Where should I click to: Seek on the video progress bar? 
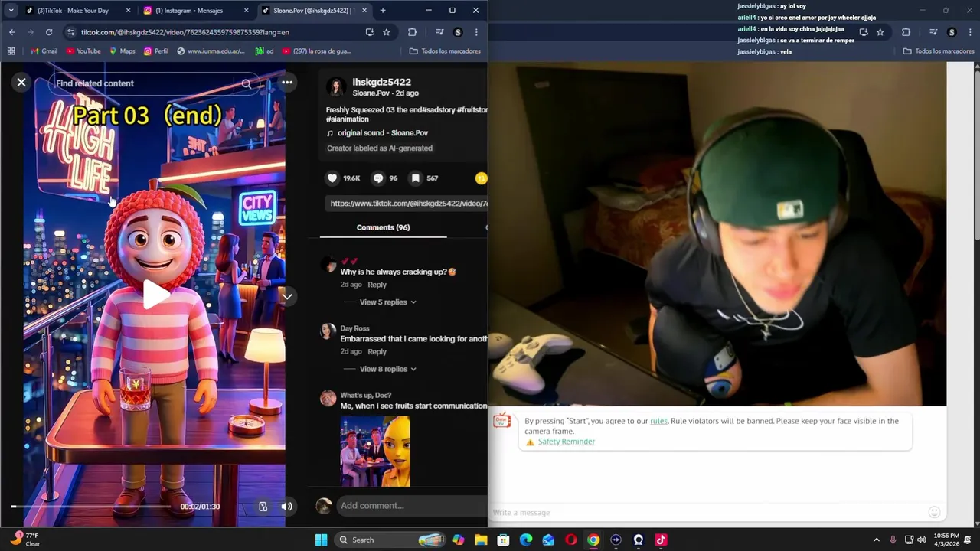click(90, 507)
